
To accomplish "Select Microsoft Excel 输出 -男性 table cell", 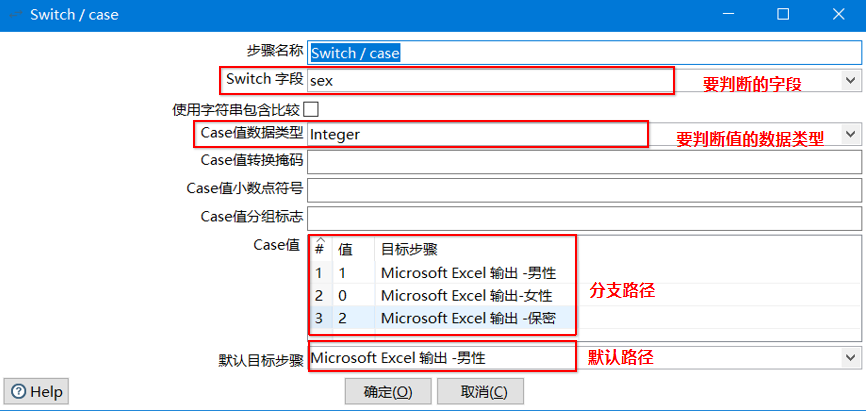I will [475, 273].
